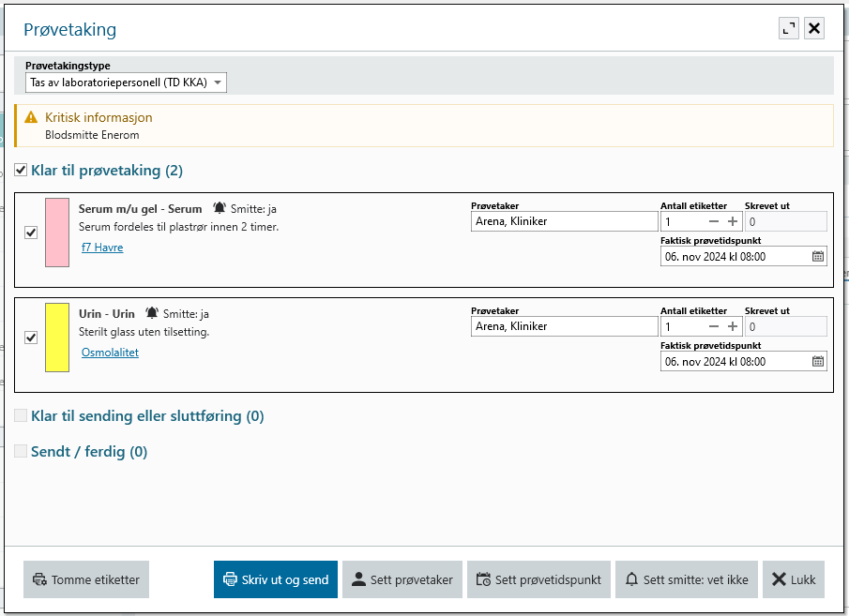Open the f7 Havre analysis link
The height and width of the screenshot is (616, 849).
[102, 248]
